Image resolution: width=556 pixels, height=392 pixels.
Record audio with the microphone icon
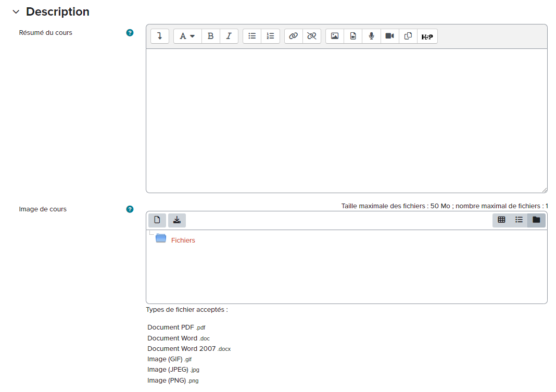(371, 36)
